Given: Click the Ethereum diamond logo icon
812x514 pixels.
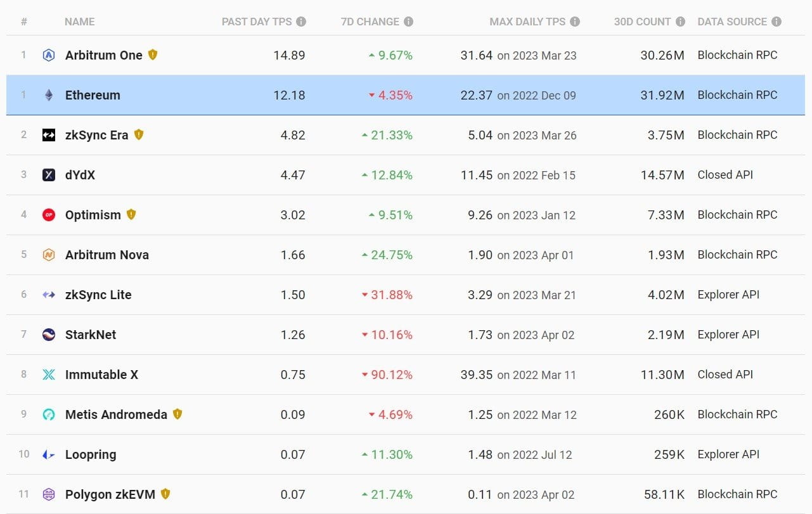Looking at the screenshot, I should coord(49,95).
